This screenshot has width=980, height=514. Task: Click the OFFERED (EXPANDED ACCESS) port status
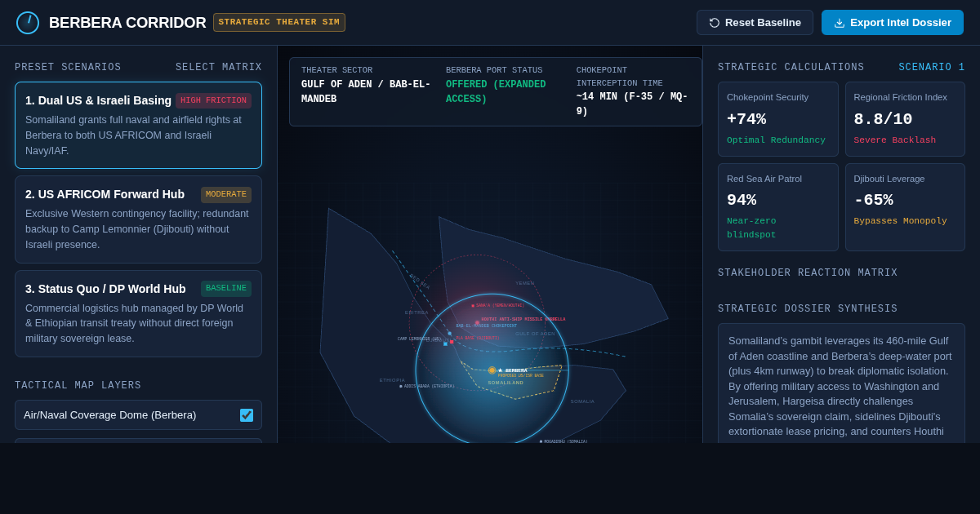496,91
